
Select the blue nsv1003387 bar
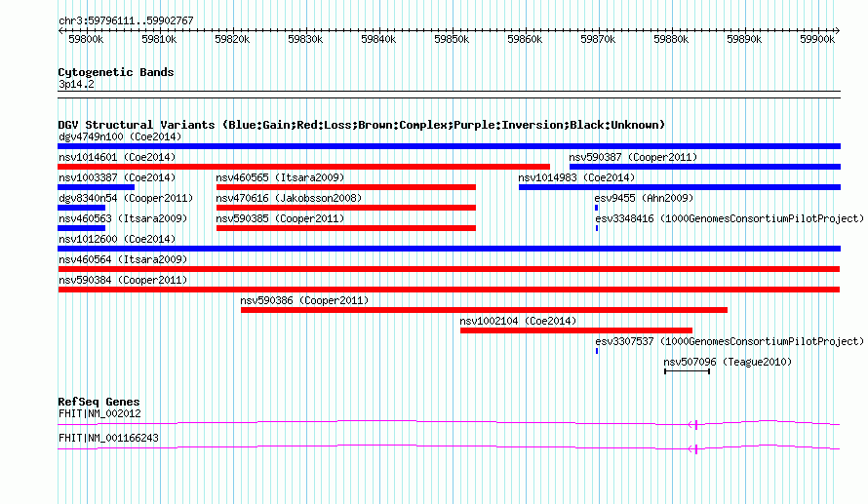coord(96,187)
